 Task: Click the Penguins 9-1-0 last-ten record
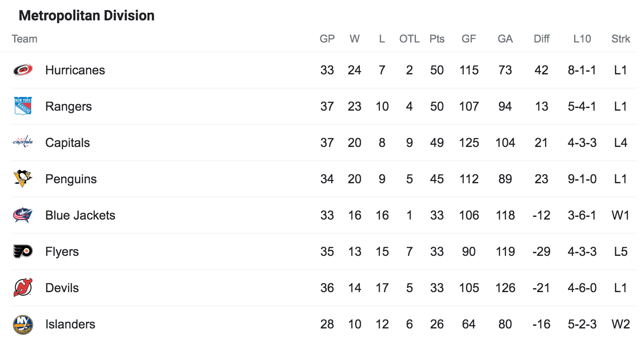pos(582,179)
